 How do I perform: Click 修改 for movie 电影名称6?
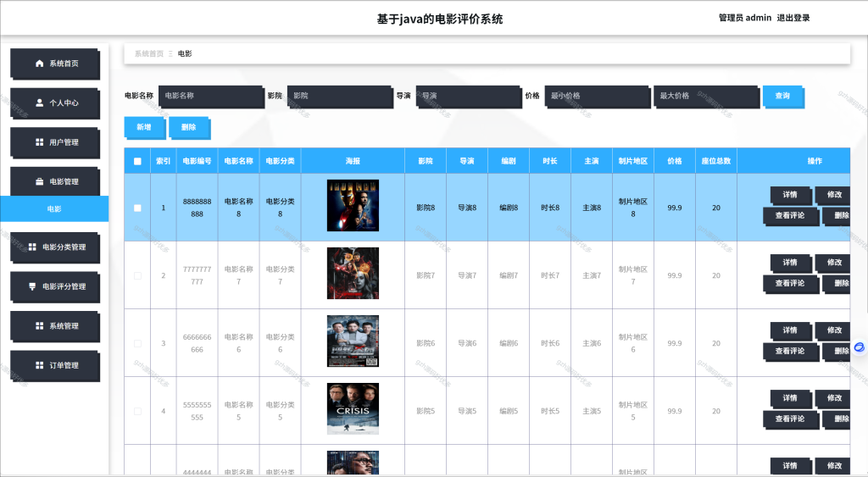(x=833, y=330)
